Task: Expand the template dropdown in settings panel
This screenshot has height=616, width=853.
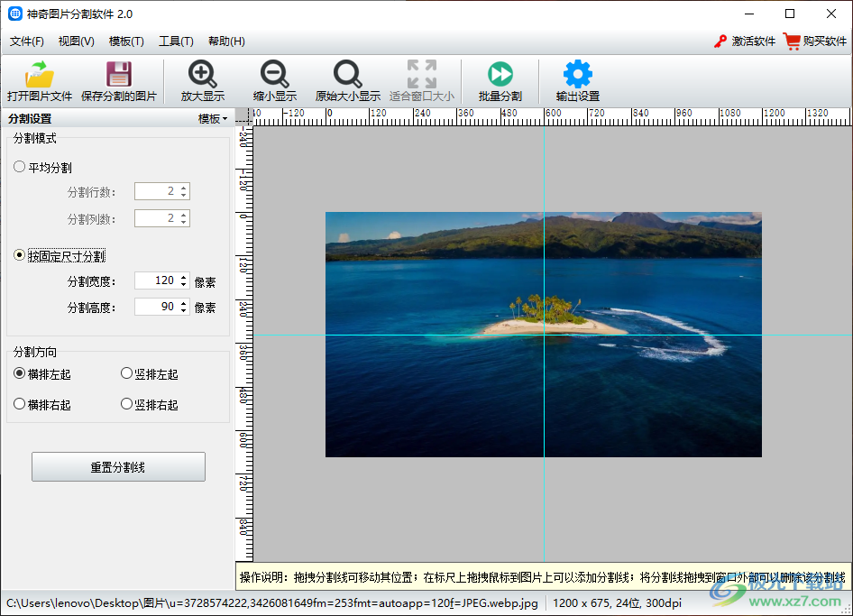Action: click(x=213, y=119)
